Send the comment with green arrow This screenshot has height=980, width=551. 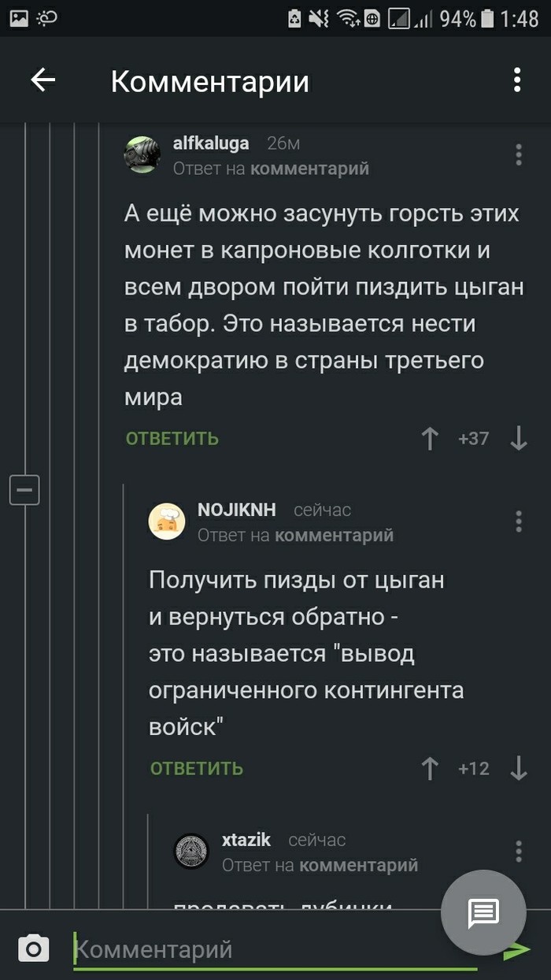pyautogui.click(x=517, y=950)
